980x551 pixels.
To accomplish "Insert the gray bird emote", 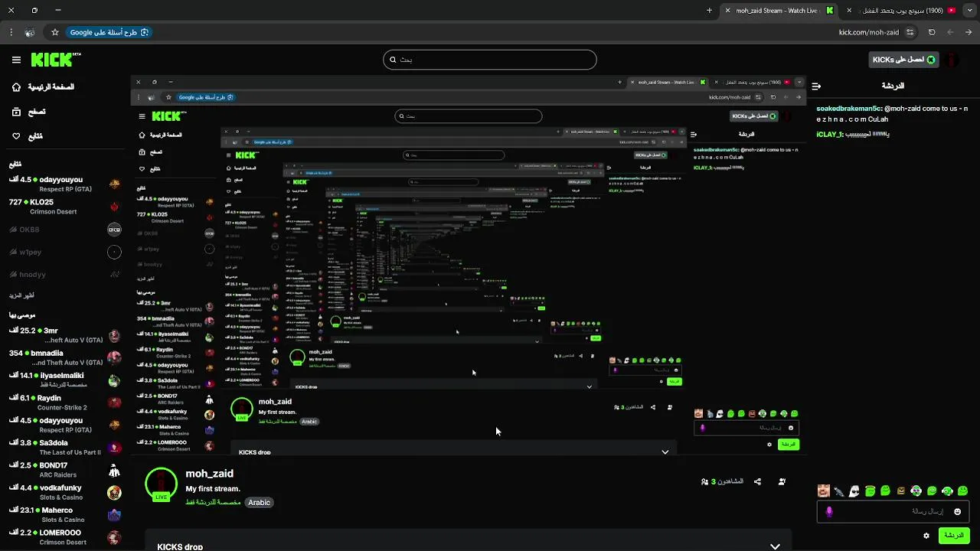I will point(839,491).
